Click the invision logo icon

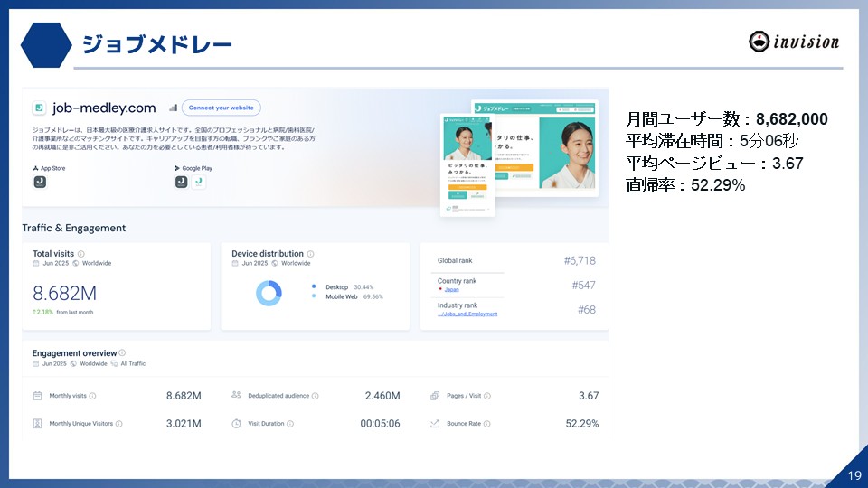(759, 42)
